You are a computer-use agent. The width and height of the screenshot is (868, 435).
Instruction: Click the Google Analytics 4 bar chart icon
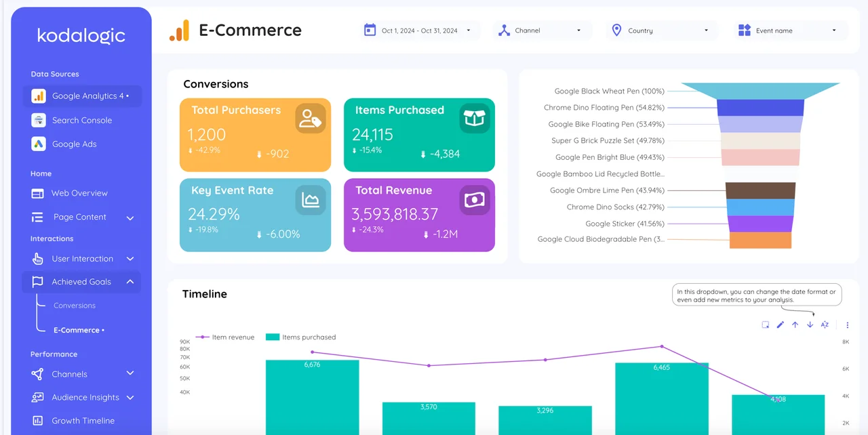click(39, 96)
